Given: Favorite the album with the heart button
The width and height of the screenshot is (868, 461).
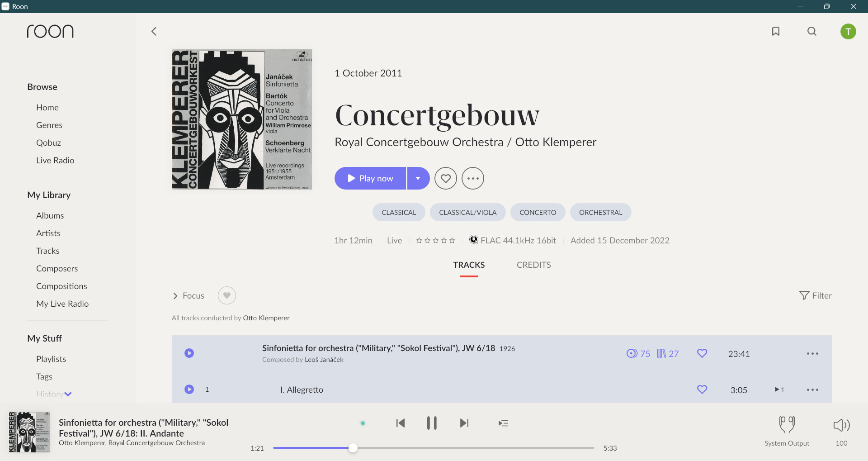Looking at the screenshot, I should tap(446, 178).
